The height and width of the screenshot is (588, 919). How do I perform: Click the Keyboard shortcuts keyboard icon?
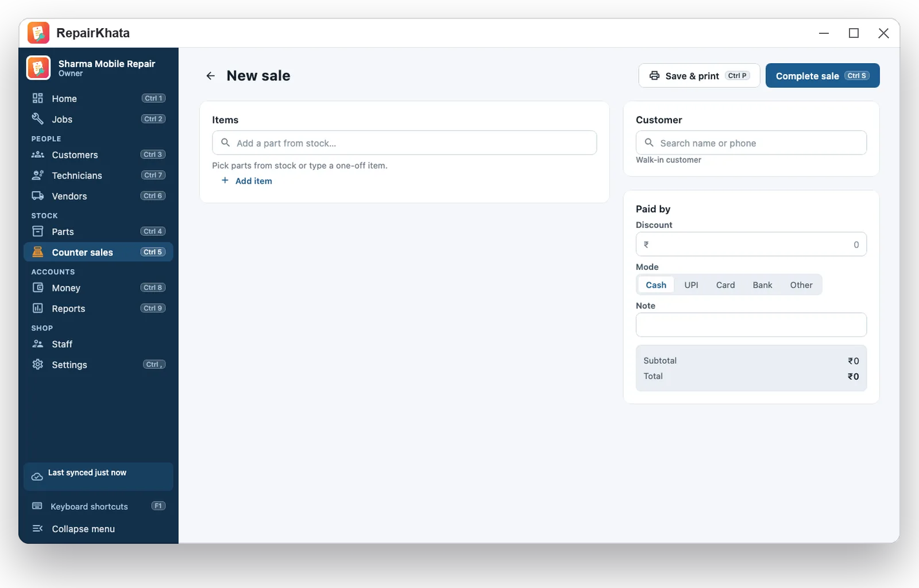tap(37, 506)
